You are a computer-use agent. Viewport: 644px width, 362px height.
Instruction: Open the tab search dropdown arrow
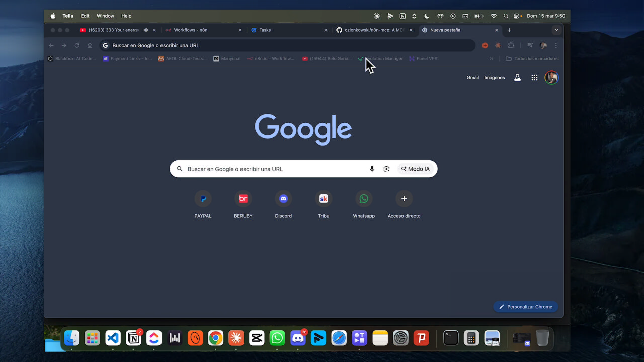tap(556, 30)
